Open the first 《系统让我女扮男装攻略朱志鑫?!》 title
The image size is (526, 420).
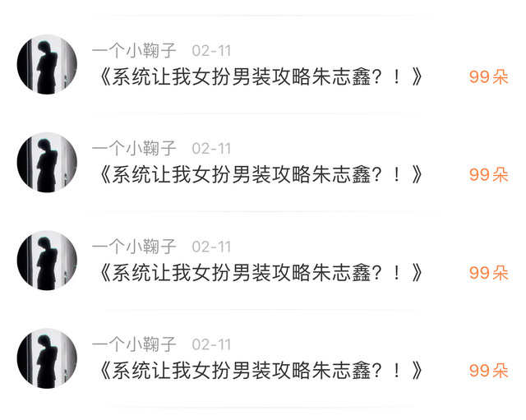pyautogui.click(x=261, y=77)
